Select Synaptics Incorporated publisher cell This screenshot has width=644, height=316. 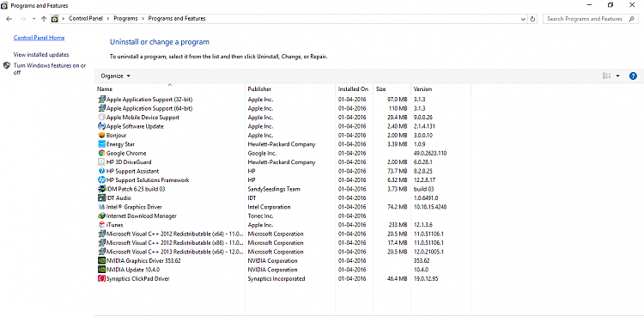click(276, 278)
